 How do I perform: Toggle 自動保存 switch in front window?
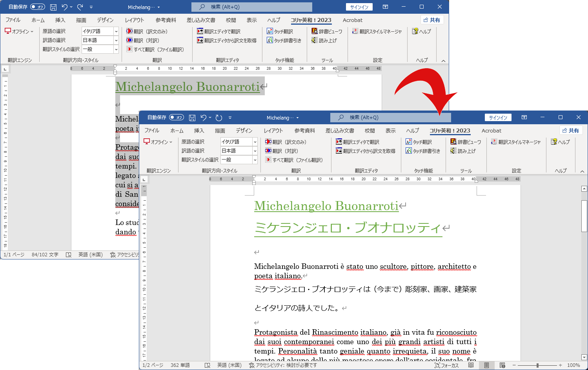pyautogui.click(x=177, y=118)
